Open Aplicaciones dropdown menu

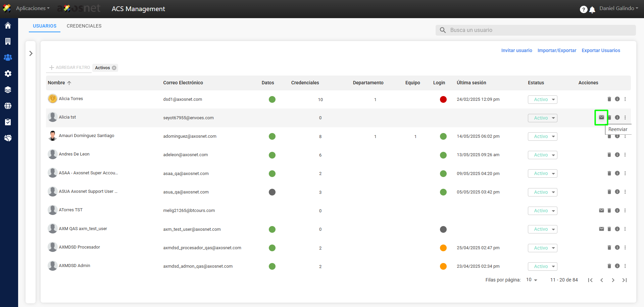[33, 8]
